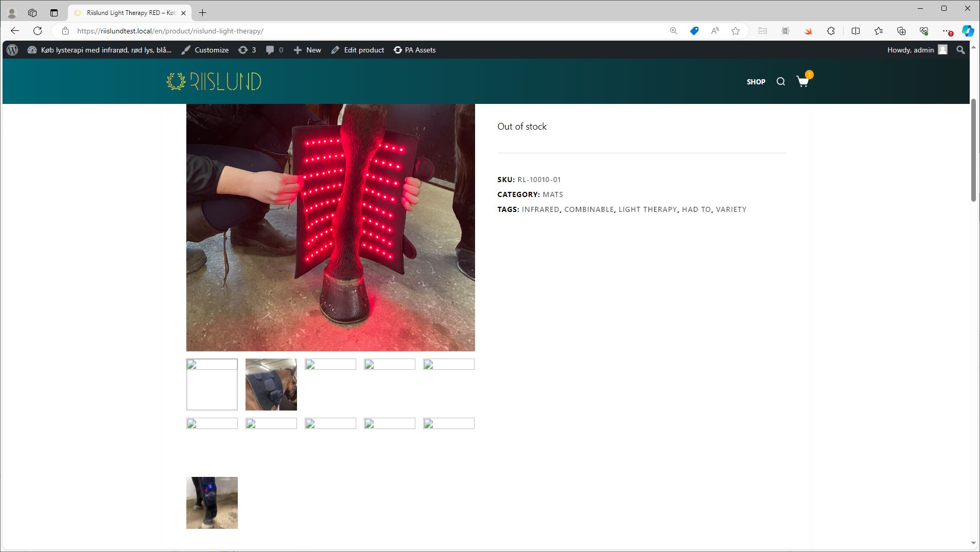Open Customize in admin bar
Screen dimensions: 980x552
(205, 50)
